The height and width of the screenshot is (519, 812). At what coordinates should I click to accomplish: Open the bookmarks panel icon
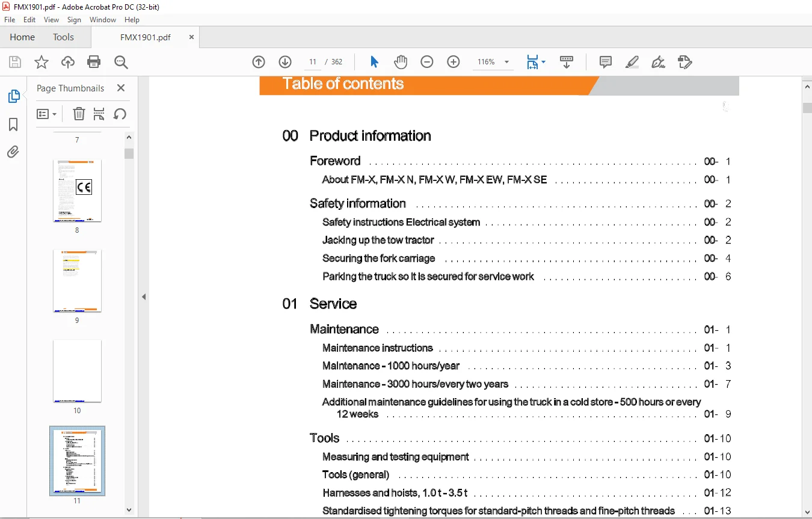click(x=13, y=124)
